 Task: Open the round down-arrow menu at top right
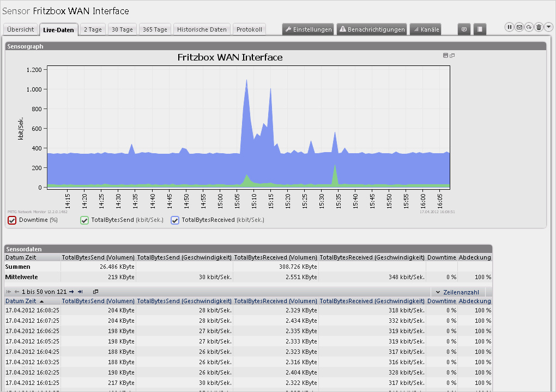pos(548,27)
